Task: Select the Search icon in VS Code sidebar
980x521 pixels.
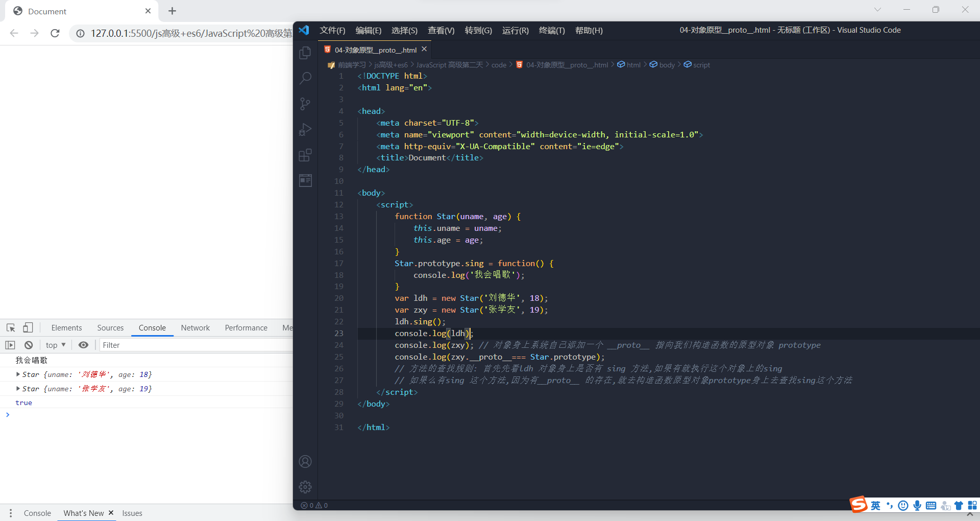Action: point(305,78)
